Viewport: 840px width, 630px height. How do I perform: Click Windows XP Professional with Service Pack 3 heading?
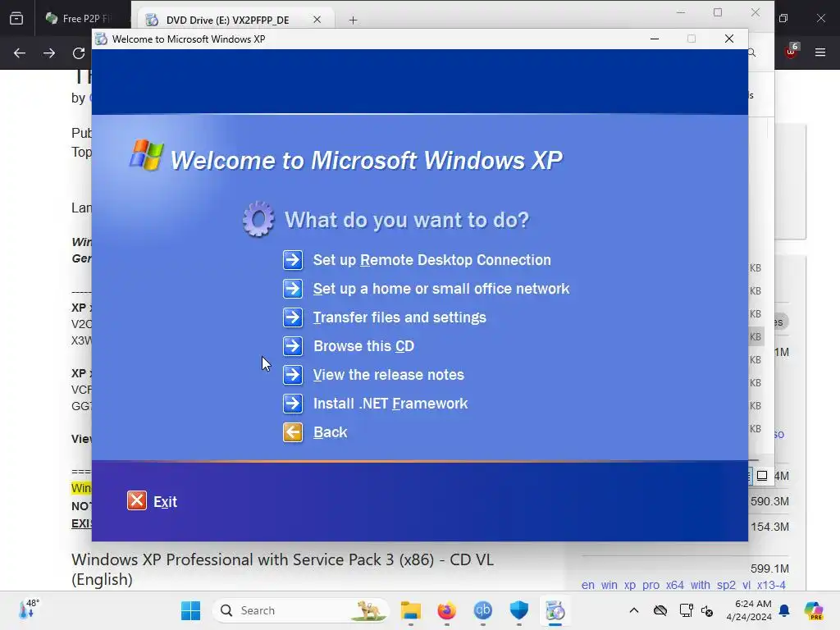click(x=282, y=569)
